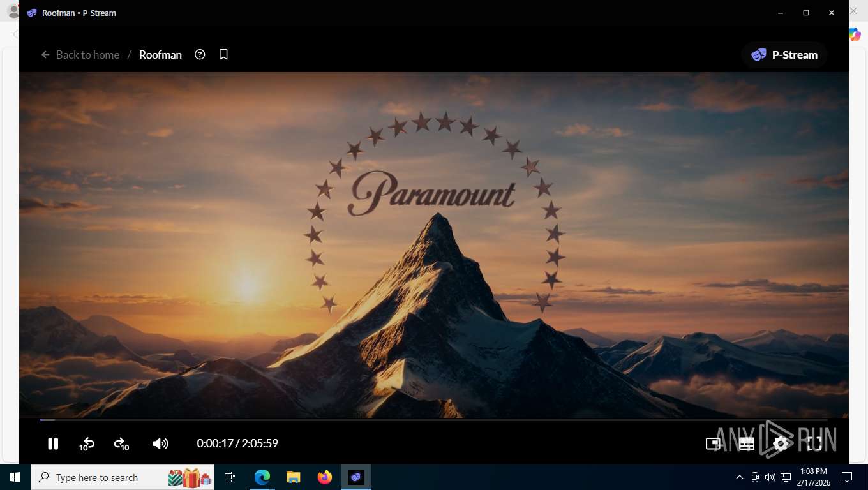The image size is (868, 490).
Task: Open the subtitles captions menu
Action: 747,443
